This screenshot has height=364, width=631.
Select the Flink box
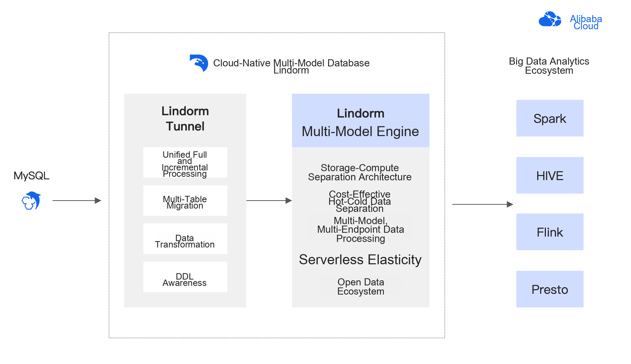pos(550,232)
